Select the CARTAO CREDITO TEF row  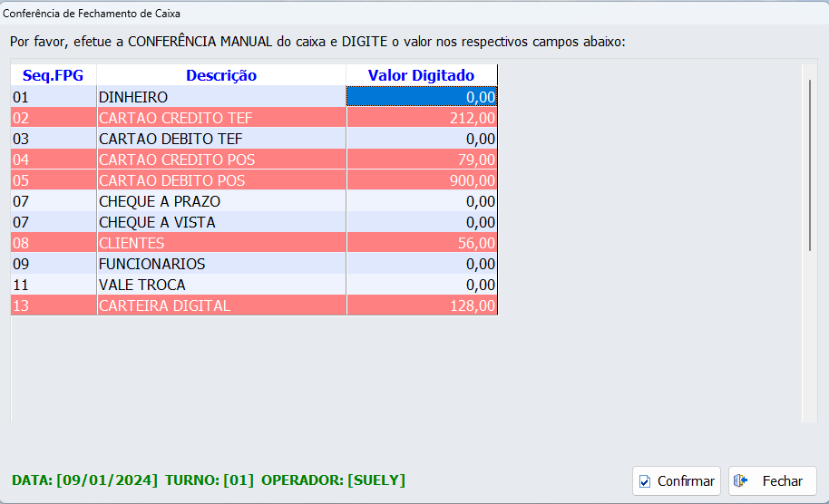point(220,118)
